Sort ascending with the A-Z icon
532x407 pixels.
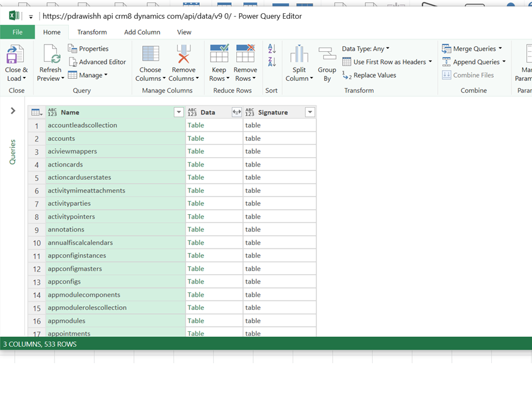(272, 49)
